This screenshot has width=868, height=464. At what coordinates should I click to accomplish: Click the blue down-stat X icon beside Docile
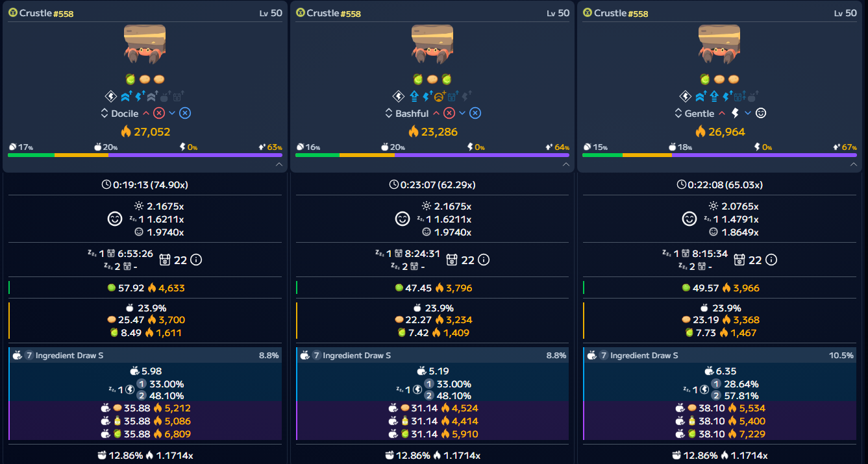pyautogui.click(x=184, y=114)
